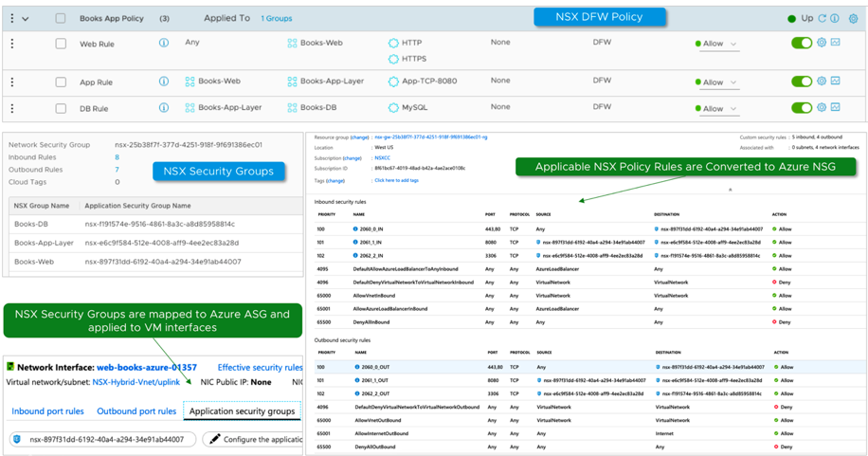This screenshot has width=868, height=456.
Task: Select the DenyAllInBound rule row
Action: [589, 322]
